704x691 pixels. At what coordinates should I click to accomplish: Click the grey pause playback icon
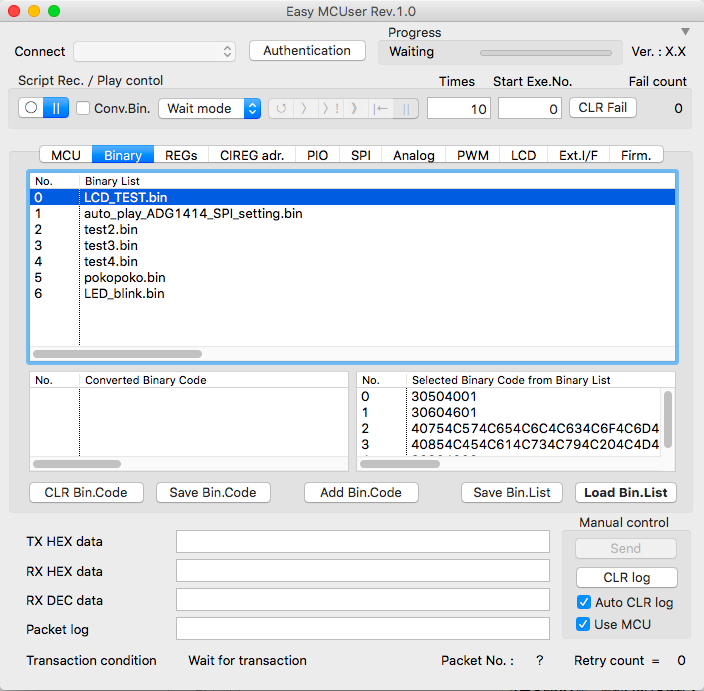406,109
